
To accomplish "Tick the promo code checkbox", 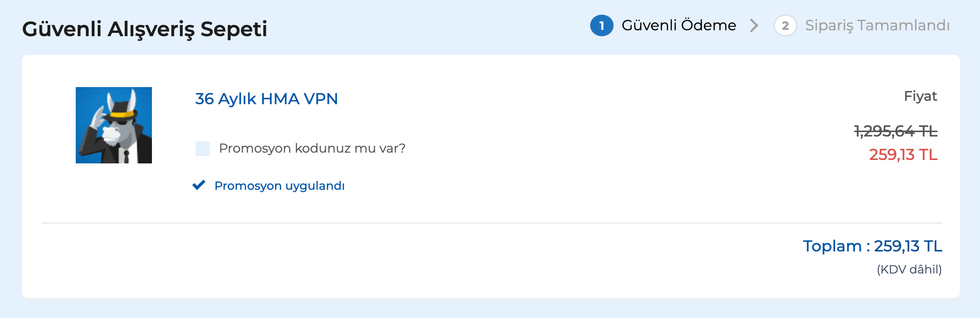I will click(203, 149).
